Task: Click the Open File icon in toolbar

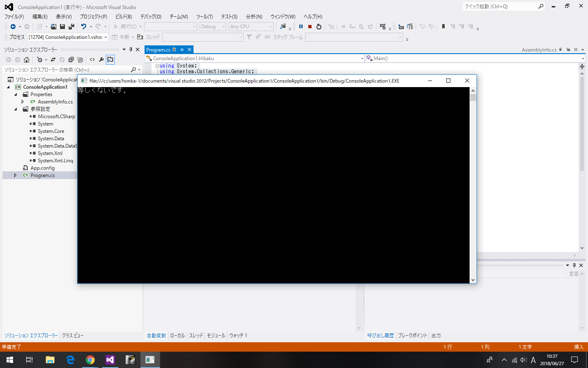Action: 53,27
